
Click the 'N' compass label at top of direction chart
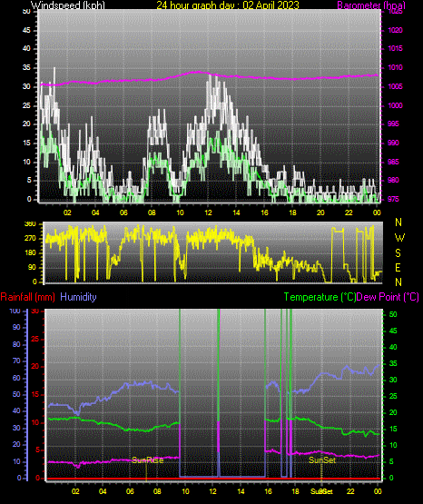point(398,222)
